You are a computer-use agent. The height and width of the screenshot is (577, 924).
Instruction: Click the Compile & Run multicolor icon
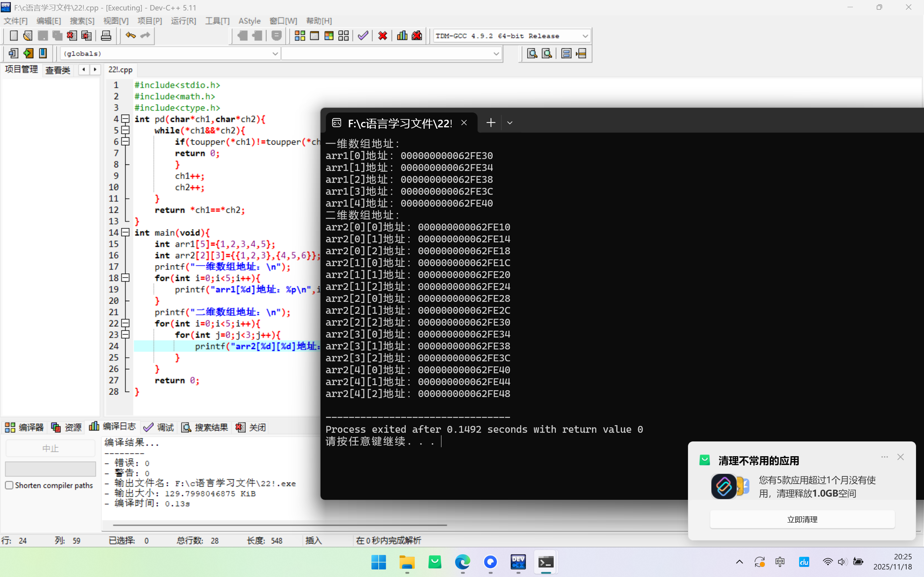click(329, 36)
